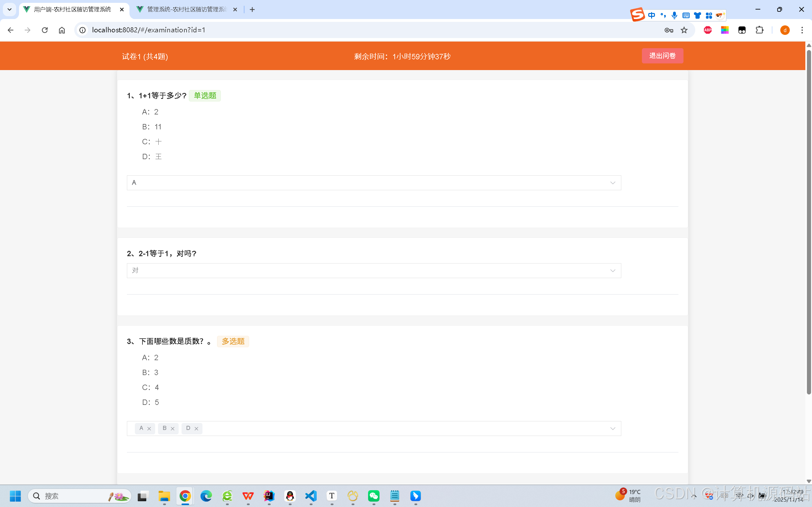Open the Chrome profile avatar d
Screen dimensions: 812x507
pyautogui.click(x=785, y=30)
